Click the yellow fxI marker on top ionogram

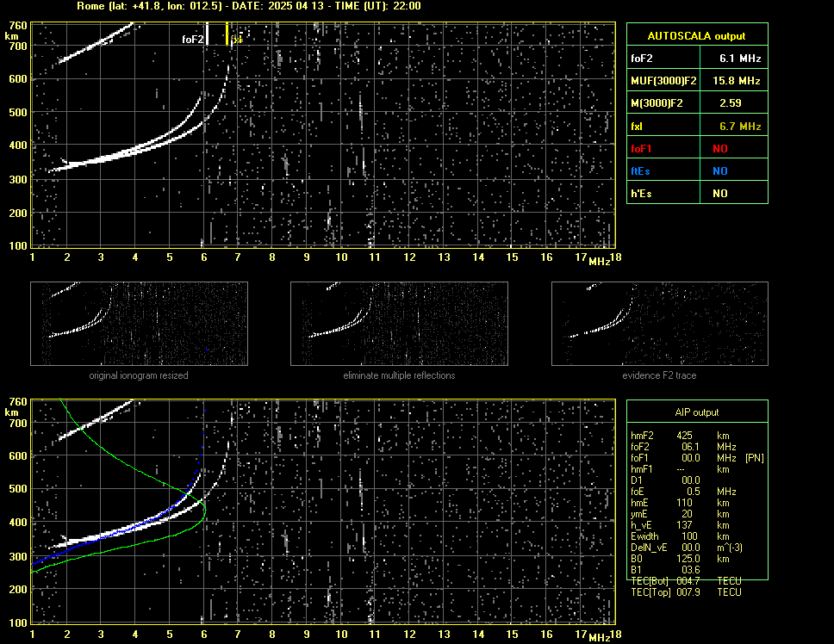pyautogui.click(x=227, y=34)
